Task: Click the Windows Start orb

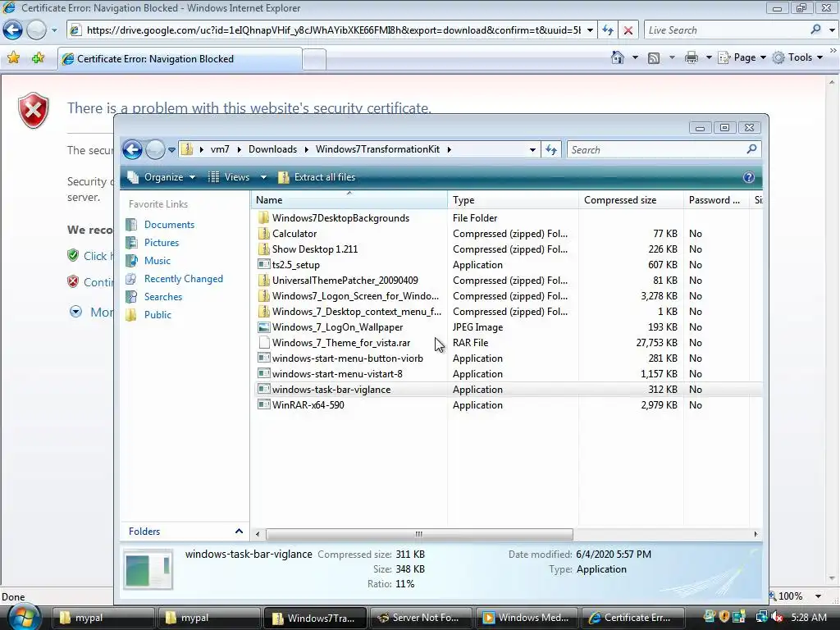Action: [24, 617]
